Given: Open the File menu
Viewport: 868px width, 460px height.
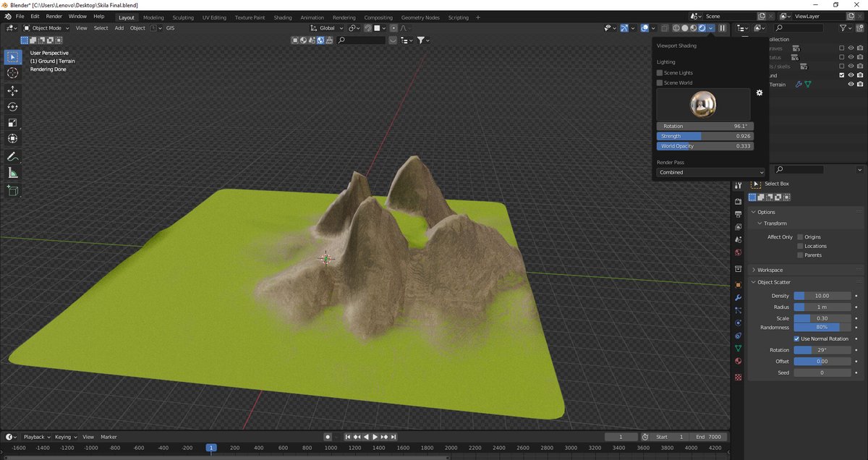Looking at the screenshot, I should pos(19,16).
